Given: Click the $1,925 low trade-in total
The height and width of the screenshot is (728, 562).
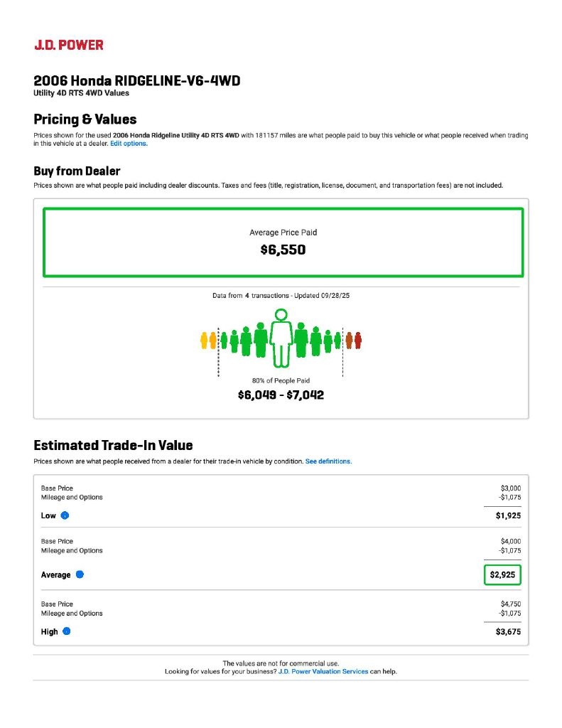Looking at the screenshot, I should point(508,515).
